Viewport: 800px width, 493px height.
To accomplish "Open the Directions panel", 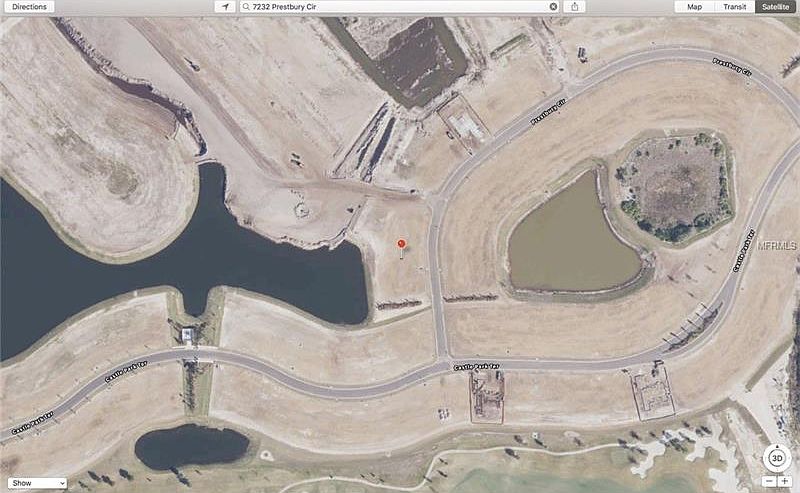I will click(x=29, y=7).
